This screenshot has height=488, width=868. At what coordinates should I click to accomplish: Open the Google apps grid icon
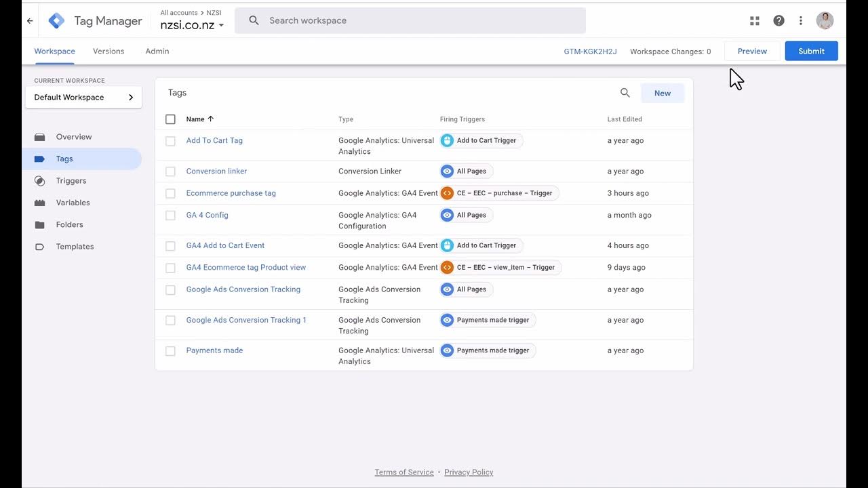click(x=755, y=21)
